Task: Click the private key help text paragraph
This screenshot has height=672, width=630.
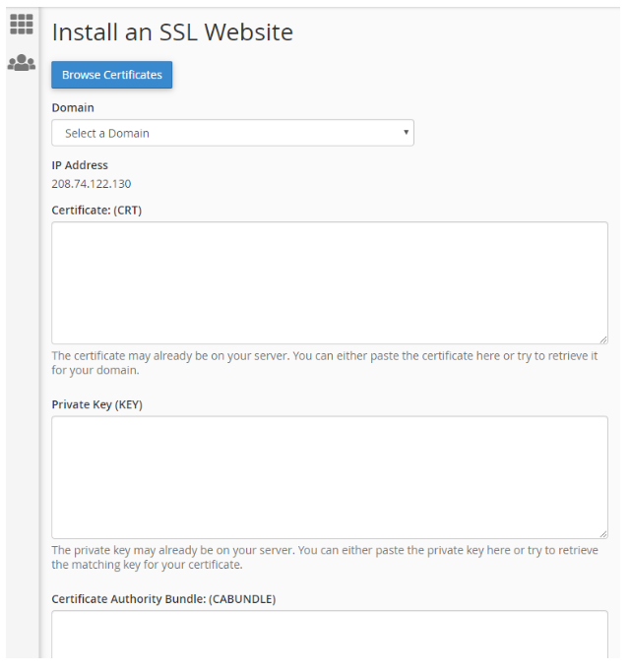Action: 325,557
